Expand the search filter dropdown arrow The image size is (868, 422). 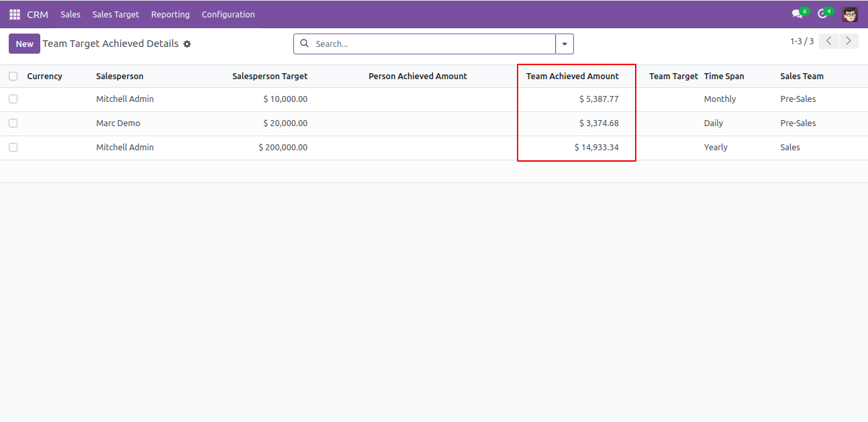(565, 44)
